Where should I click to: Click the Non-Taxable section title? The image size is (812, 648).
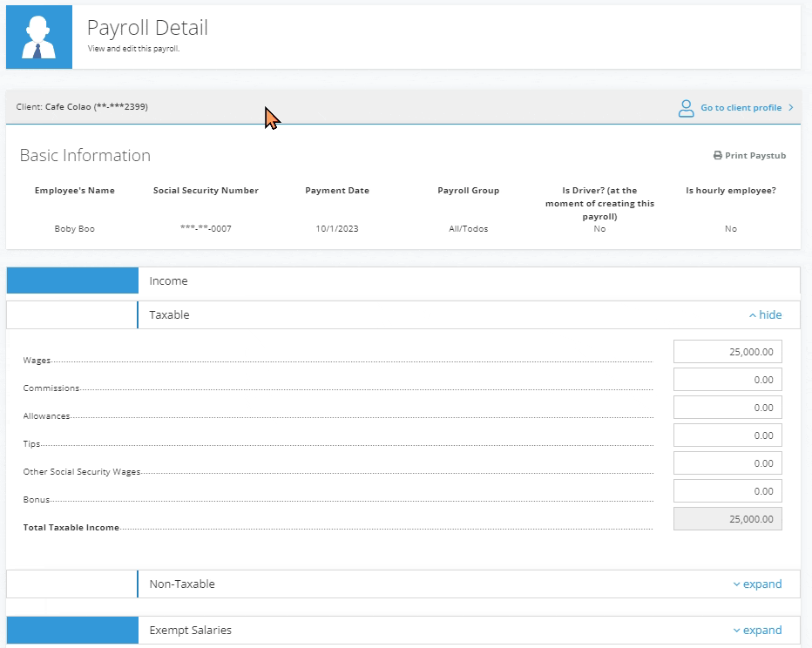[182, 584]
